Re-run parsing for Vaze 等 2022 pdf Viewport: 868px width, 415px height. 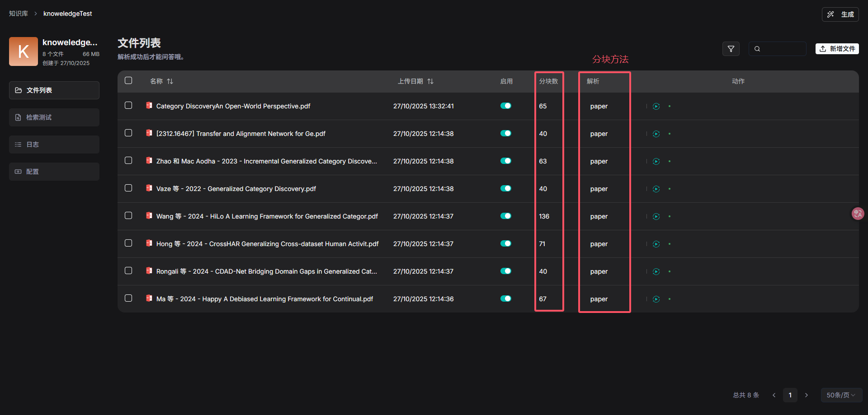point(656,189)
